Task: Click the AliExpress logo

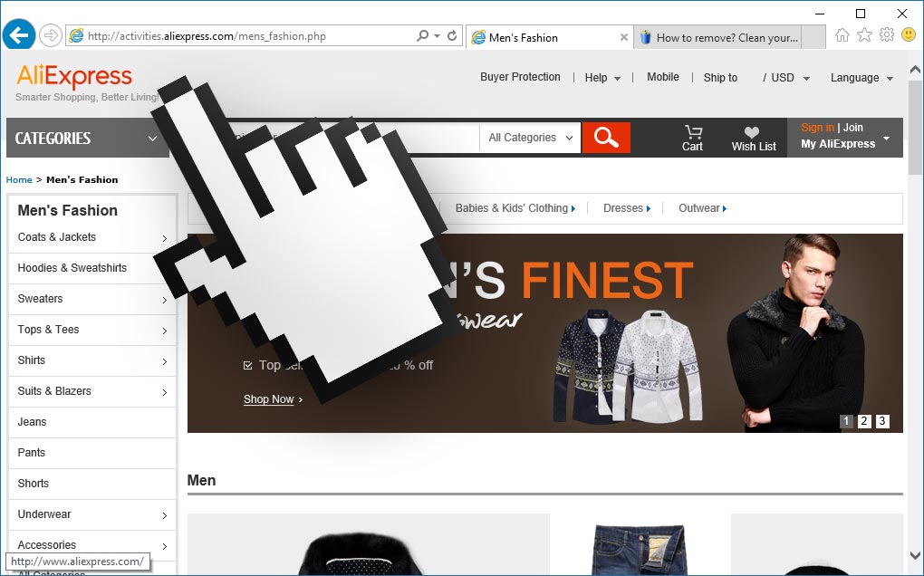Action: click(x=74, y=77)
